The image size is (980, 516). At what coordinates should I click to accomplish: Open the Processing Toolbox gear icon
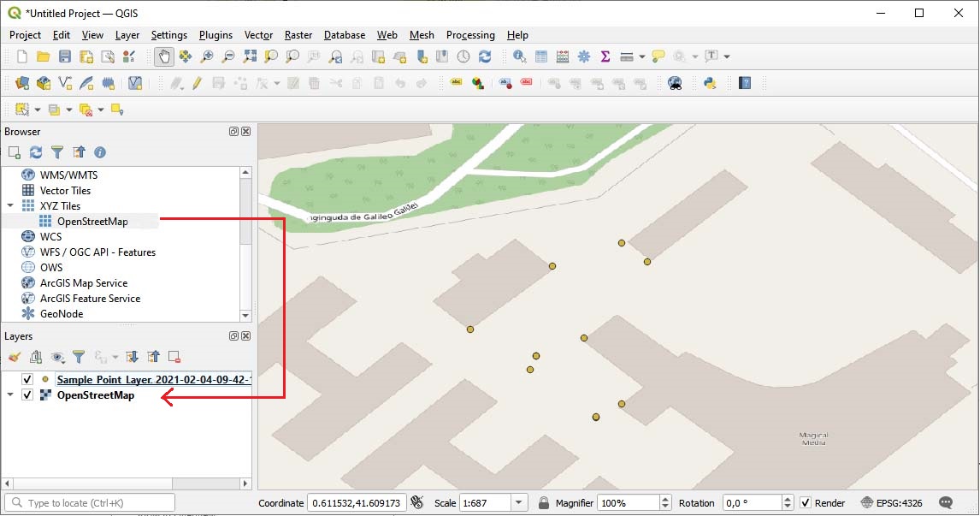tap(584, 56)
